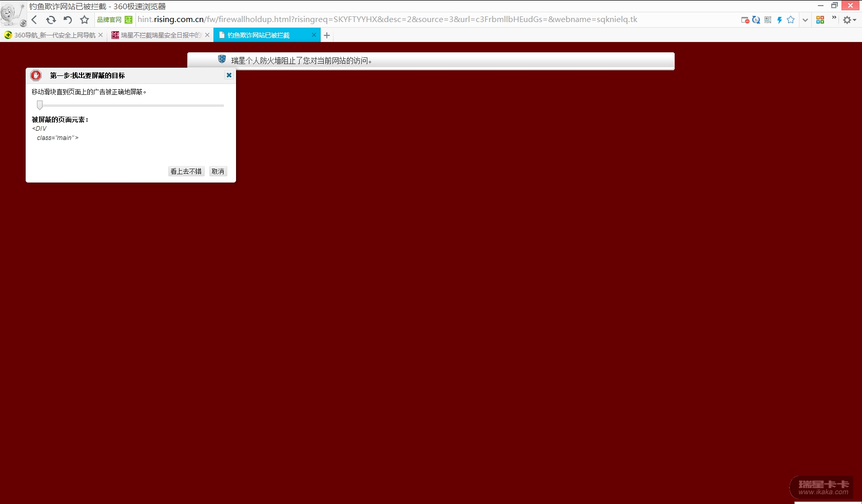862x504 pixels.
Task: Click the 看上去不错 button
Action: pyautogui.click(x=186, y=171)
